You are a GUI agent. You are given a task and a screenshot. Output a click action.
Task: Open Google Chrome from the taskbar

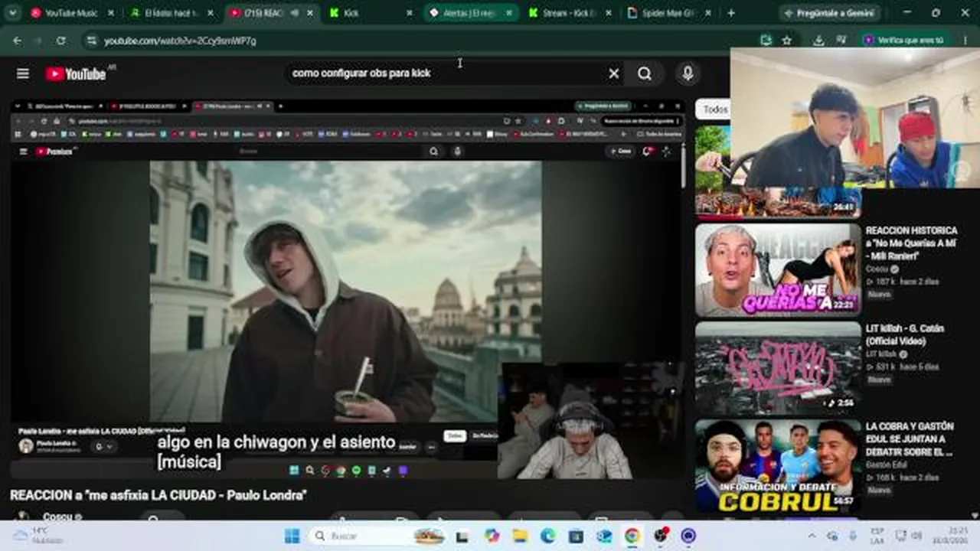(x=632, y=536)
